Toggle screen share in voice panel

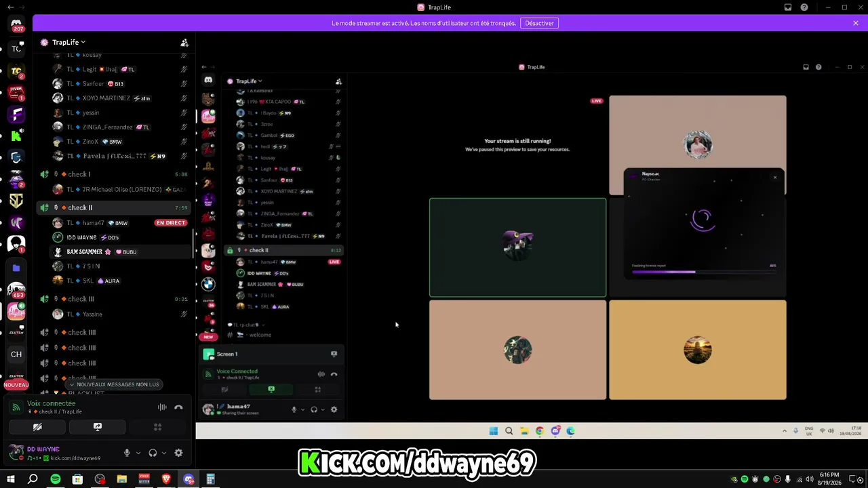click(x=98, y=427)
